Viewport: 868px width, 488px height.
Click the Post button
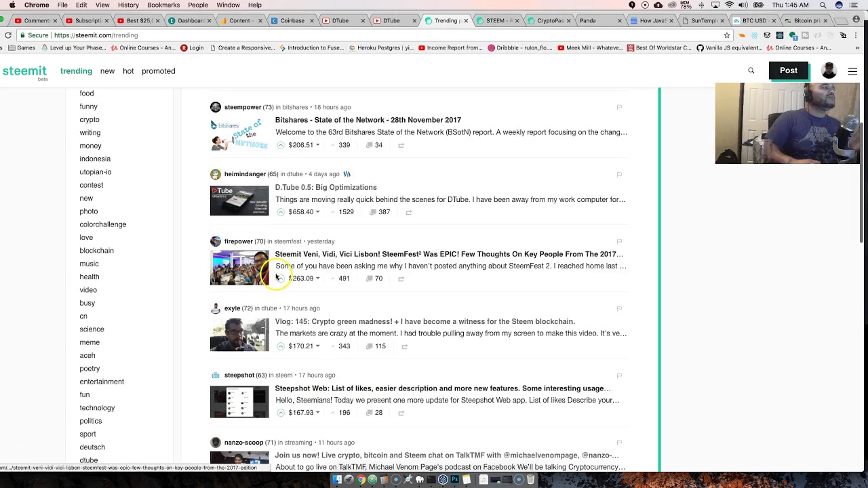pyautogui.click(x=788, y=70)
